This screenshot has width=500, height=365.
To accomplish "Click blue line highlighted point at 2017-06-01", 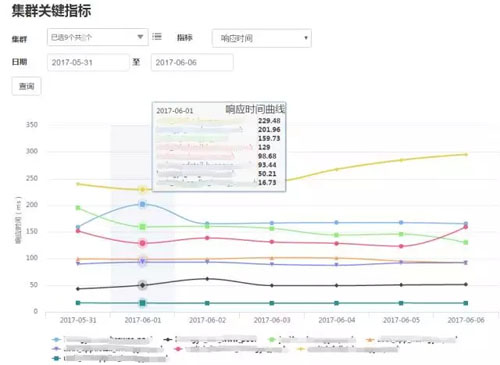I will coord(142,204).
